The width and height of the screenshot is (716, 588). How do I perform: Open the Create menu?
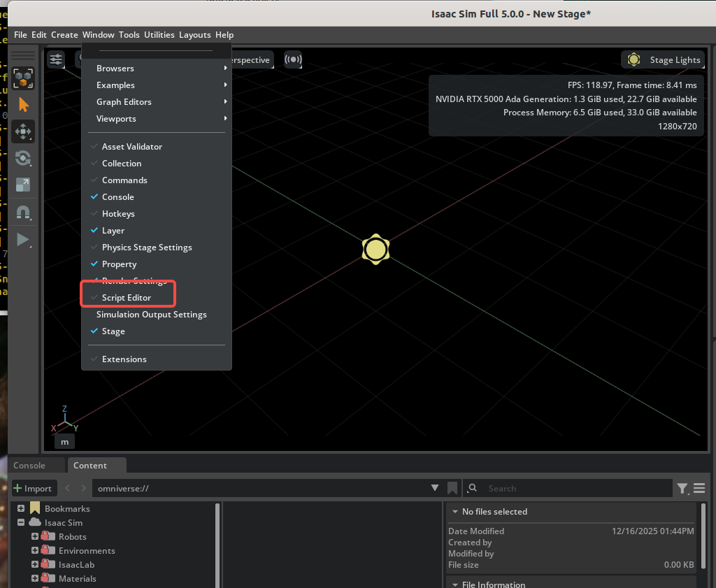pyautogui.click(x=64, y=35)
